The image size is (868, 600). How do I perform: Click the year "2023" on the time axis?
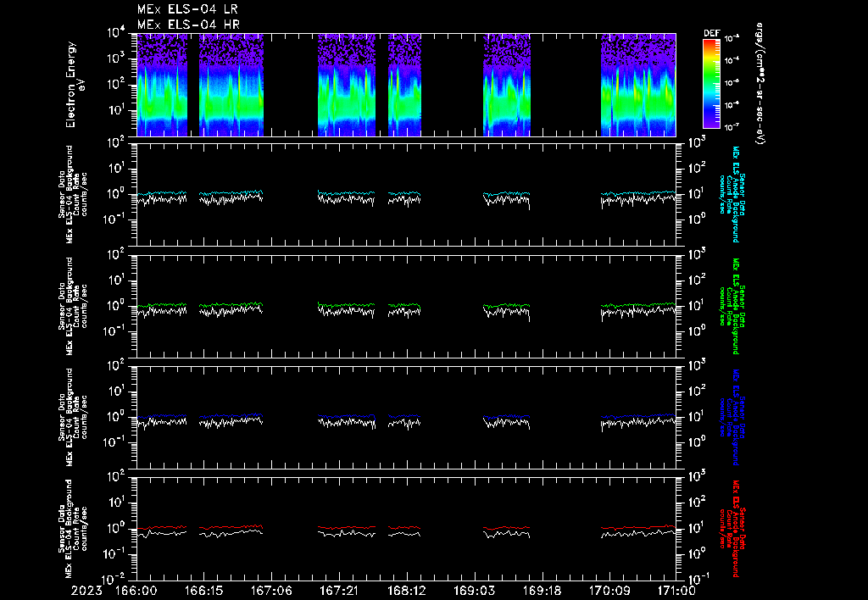87,592
